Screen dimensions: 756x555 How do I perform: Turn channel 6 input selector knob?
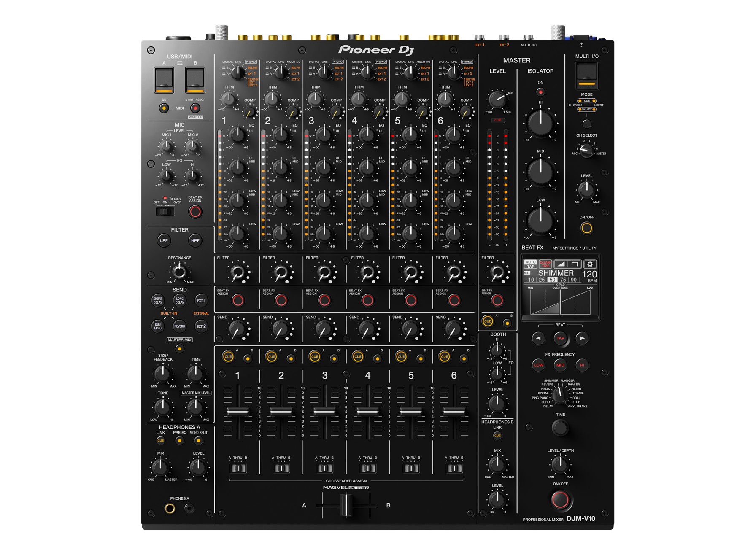point(454,73)
